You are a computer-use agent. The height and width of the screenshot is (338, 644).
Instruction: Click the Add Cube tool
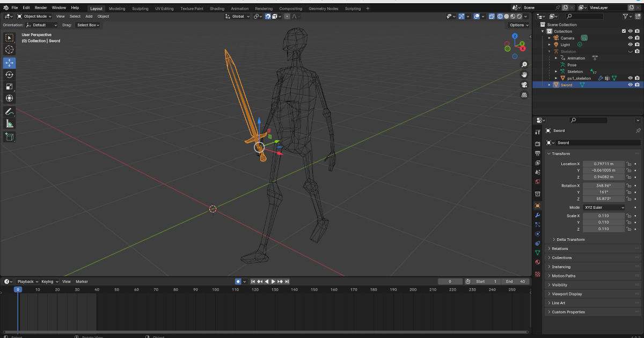point(9,137)
